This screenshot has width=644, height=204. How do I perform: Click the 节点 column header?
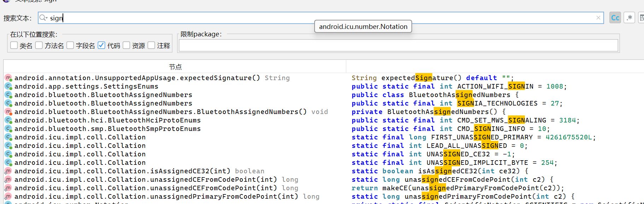(x=175, y=67)
